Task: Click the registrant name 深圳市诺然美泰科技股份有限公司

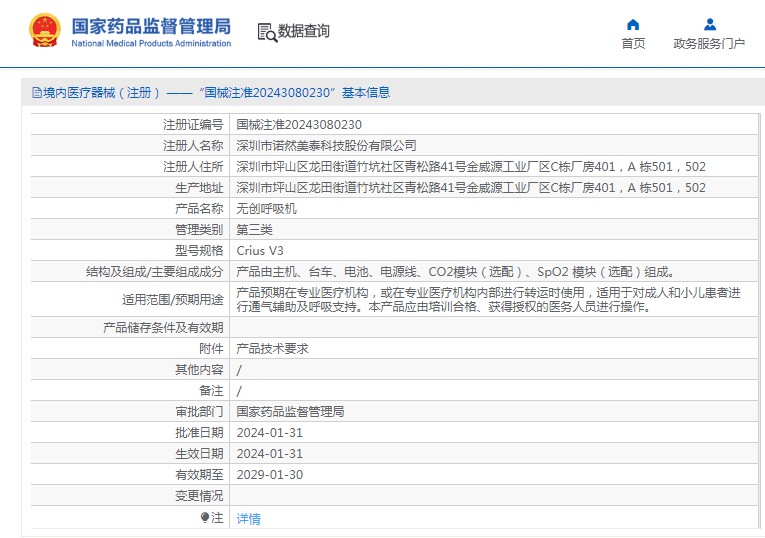Action: click(x=326, y=145)
